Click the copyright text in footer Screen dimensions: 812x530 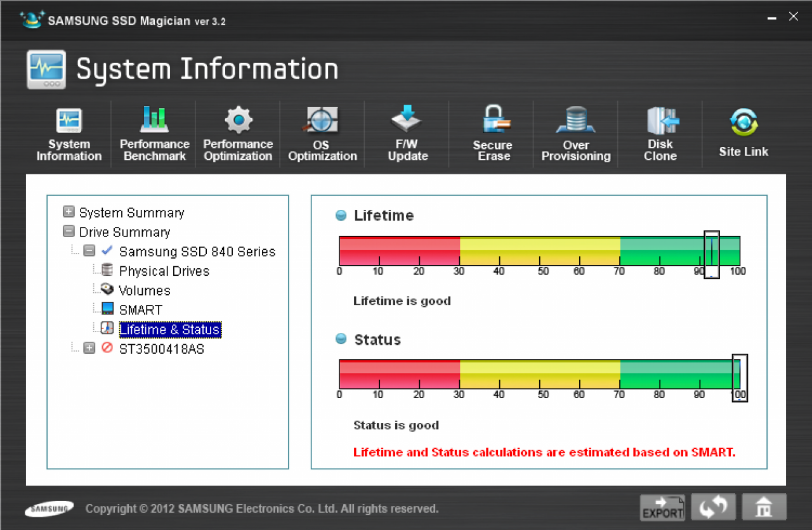[262, 508]
